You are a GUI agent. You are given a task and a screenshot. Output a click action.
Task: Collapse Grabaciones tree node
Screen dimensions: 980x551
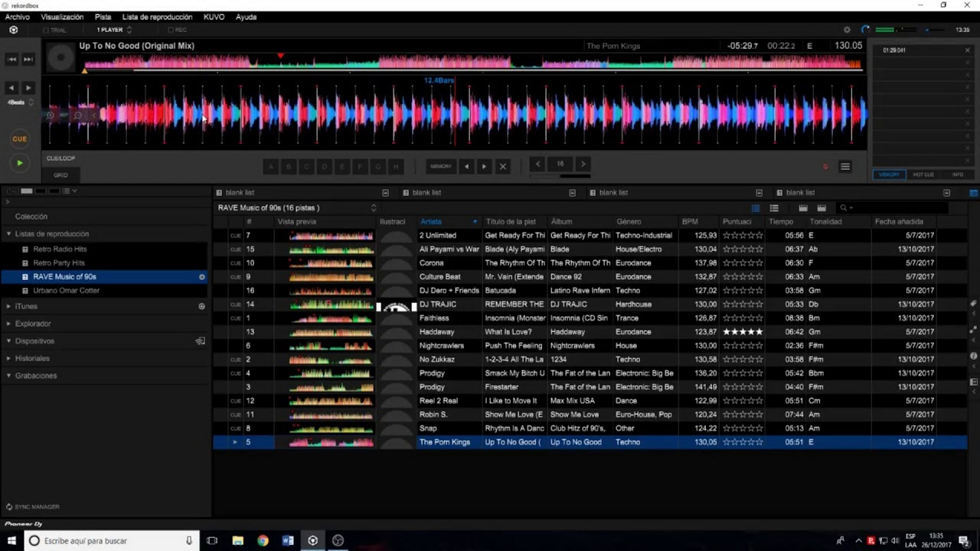pos(8,376)
